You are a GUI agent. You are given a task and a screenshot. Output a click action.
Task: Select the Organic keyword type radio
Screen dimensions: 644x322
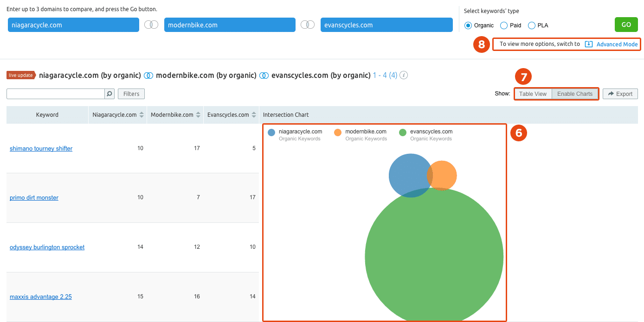click(468, 25)
